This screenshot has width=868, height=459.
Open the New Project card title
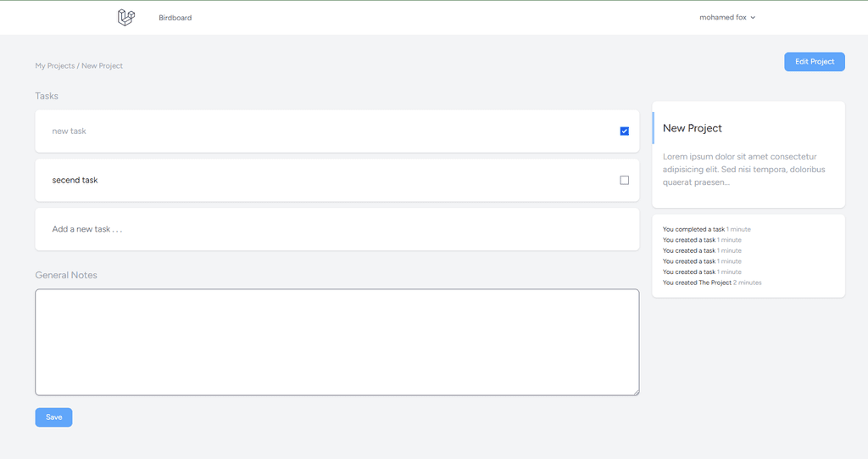pos(692,128)
